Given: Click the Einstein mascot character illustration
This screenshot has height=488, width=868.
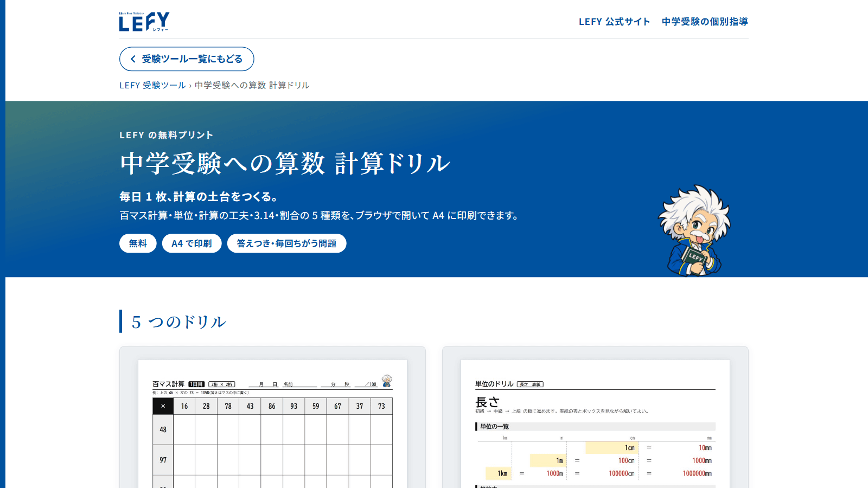Looking at the screenshot, I should tap(694, 230).
